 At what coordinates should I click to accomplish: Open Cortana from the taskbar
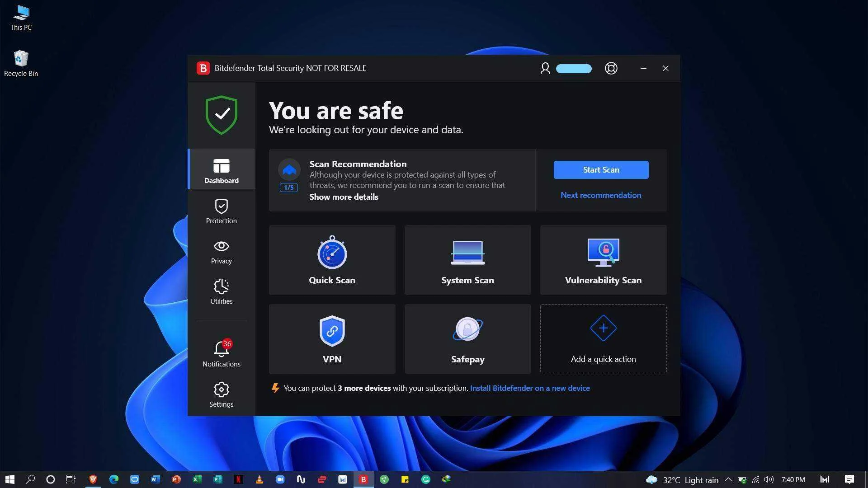point(51,479)
